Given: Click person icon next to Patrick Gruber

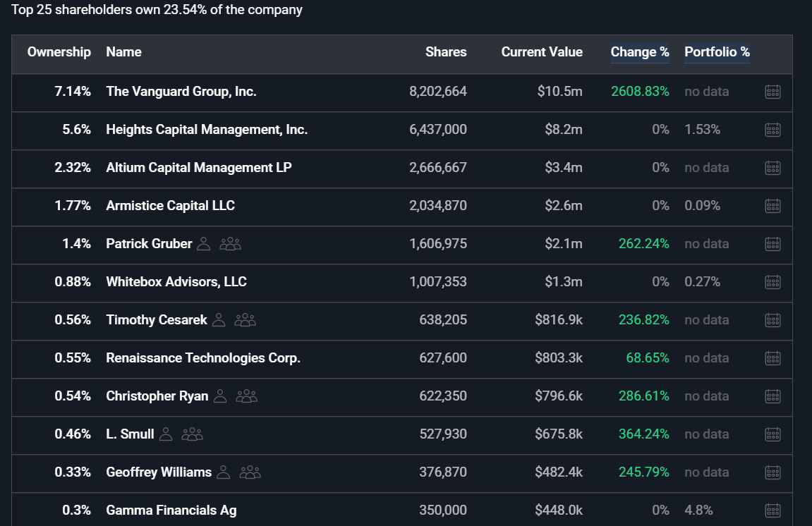Looking at the screenshot, I should (x=204, y=244).
